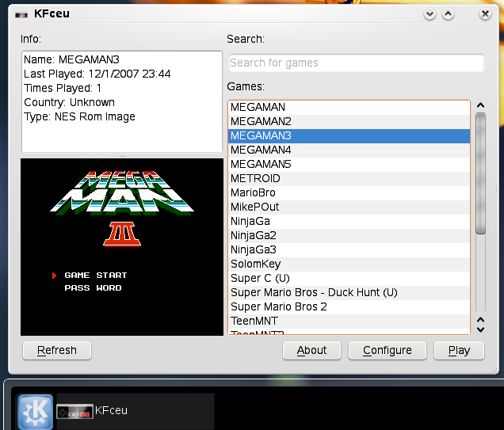Viewport: 504px width, 430px height.
Task: Click the Refresh button
Action: 57,350
